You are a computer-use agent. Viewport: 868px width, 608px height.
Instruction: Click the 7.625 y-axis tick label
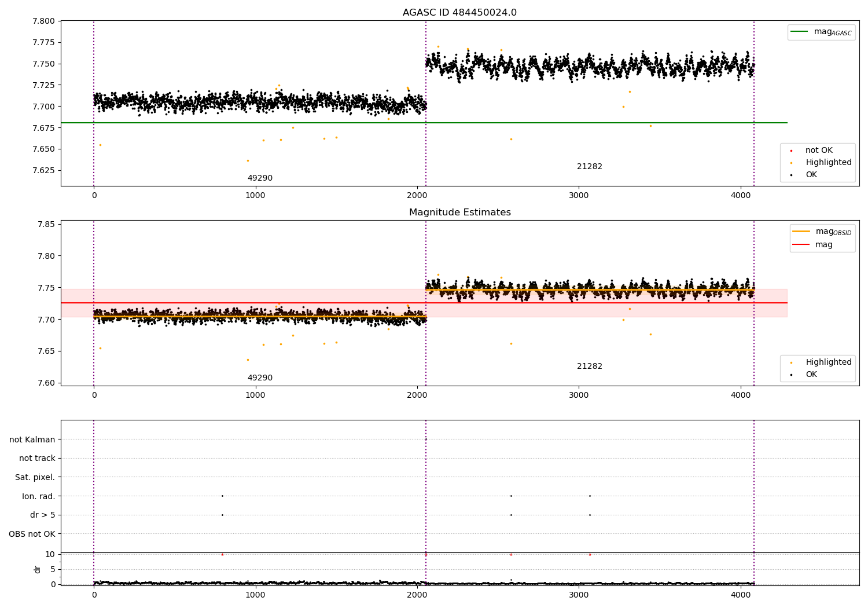43,171
